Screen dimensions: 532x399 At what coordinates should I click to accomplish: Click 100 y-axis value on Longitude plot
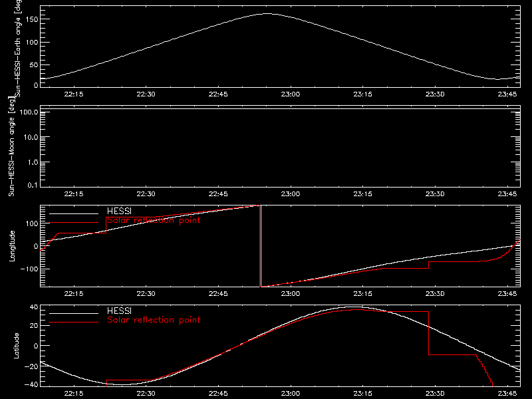point(32,223)
